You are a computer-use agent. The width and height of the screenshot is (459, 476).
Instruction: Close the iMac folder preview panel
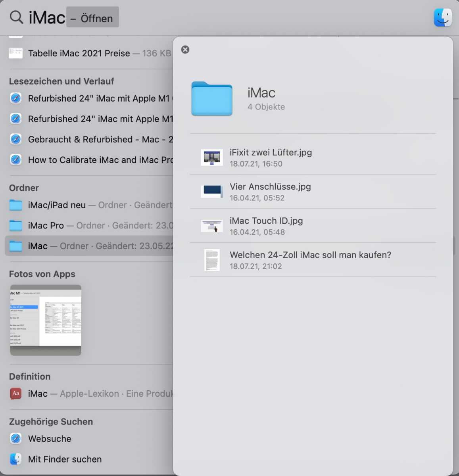coord(185,50)
